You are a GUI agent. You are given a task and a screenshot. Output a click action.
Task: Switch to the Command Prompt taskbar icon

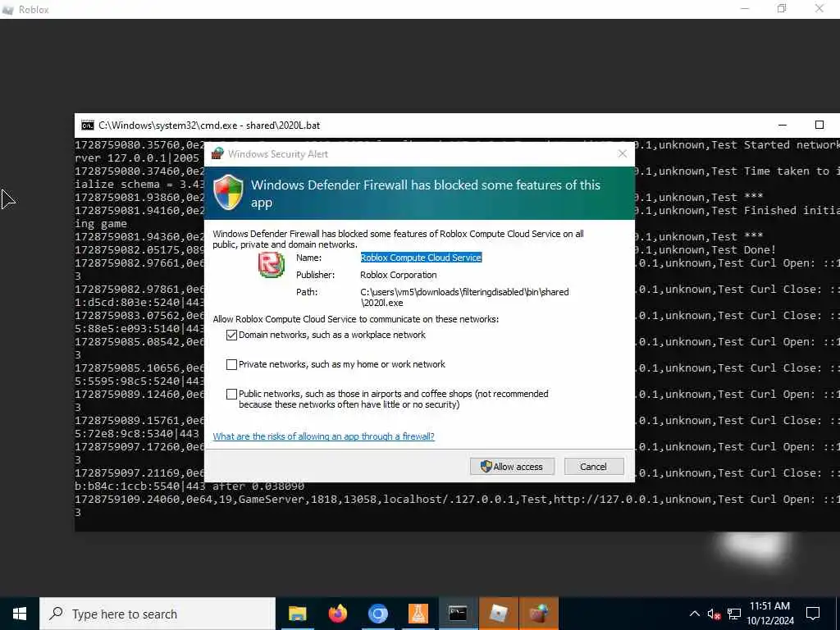(458, 614)
